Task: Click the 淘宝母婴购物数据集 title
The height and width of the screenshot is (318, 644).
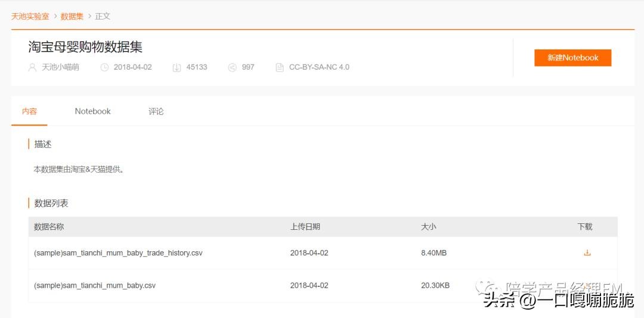Action: 85,46
